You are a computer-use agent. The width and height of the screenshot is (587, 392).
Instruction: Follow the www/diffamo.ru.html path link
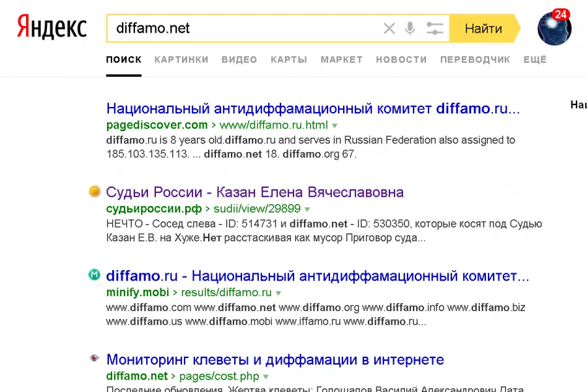pos(274,125)
